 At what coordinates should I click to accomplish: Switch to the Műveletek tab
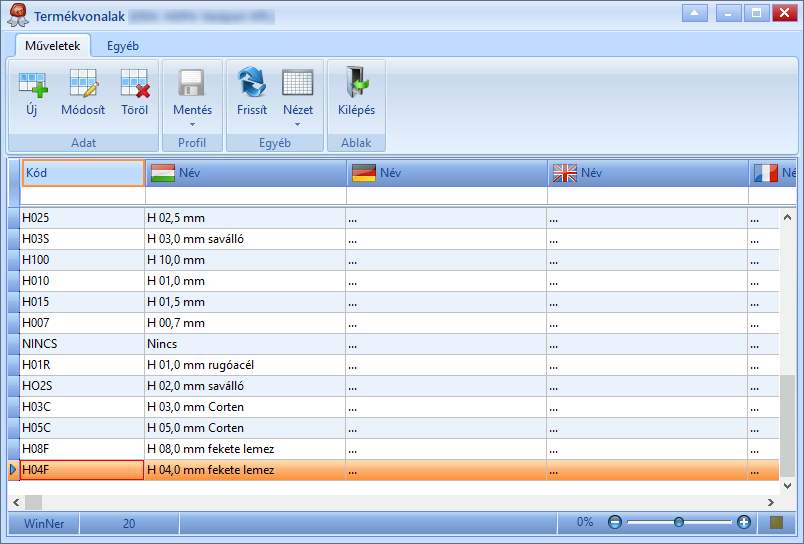click(53, 46)
